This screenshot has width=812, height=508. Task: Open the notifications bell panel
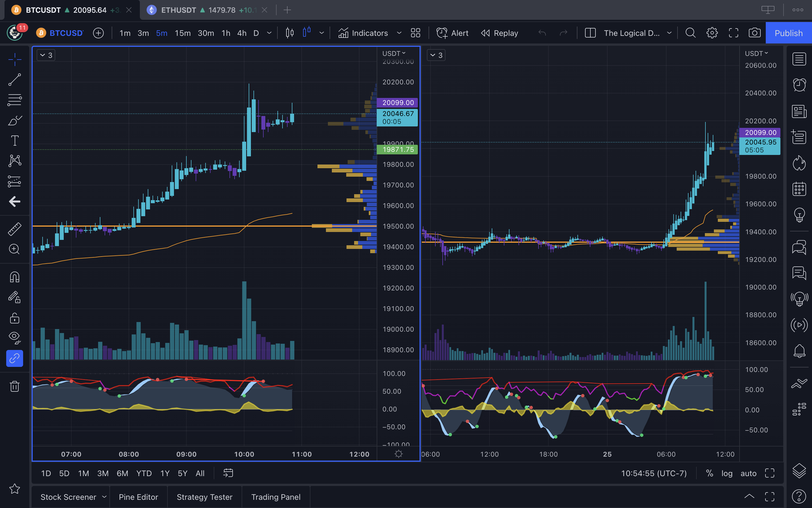coord(799,351)
